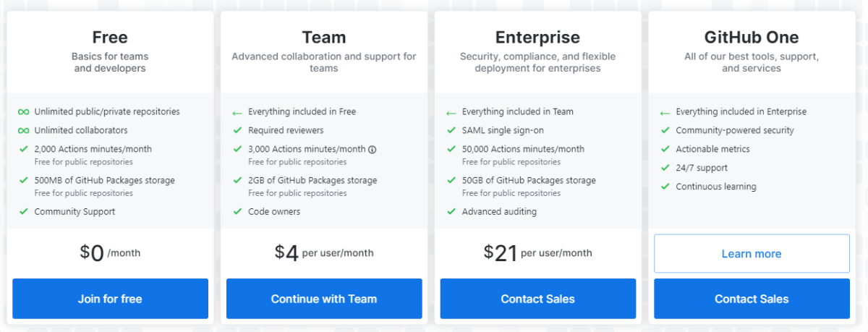Click checkmark beside 24/7 support
The image size is (868, 332).
[665, 168]
